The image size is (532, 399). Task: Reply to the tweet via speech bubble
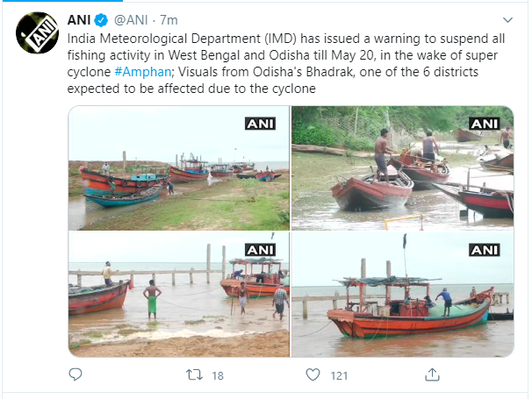point(76,374)
